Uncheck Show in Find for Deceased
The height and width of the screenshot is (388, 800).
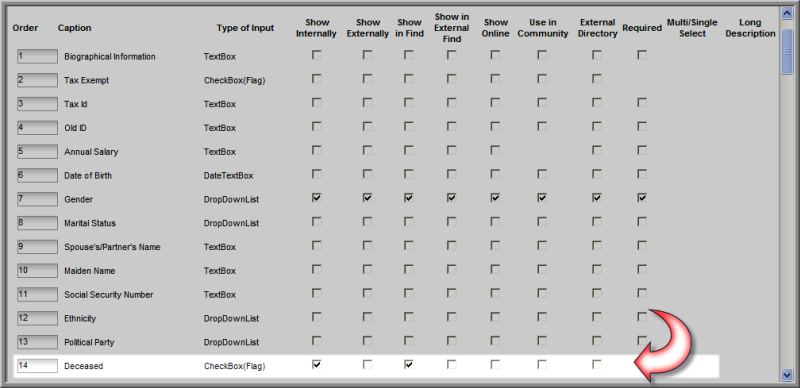point(409,364)
